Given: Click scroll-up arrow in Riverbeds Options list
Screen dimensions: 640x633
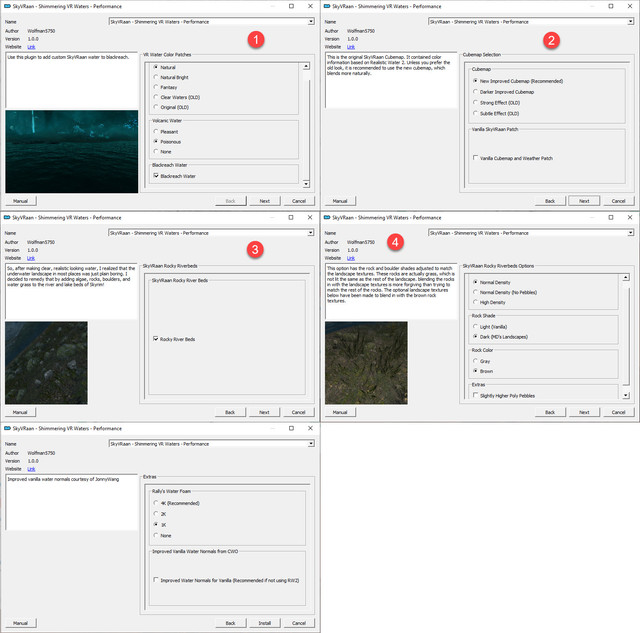Looking at the screenshot, I should point(626,278).
